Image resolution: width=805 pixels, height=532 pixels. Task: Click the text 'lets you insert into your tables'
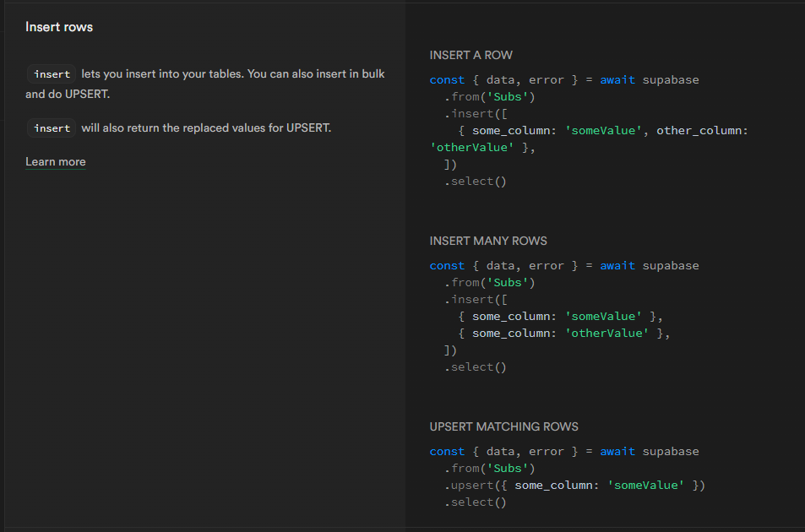(162, 74)
